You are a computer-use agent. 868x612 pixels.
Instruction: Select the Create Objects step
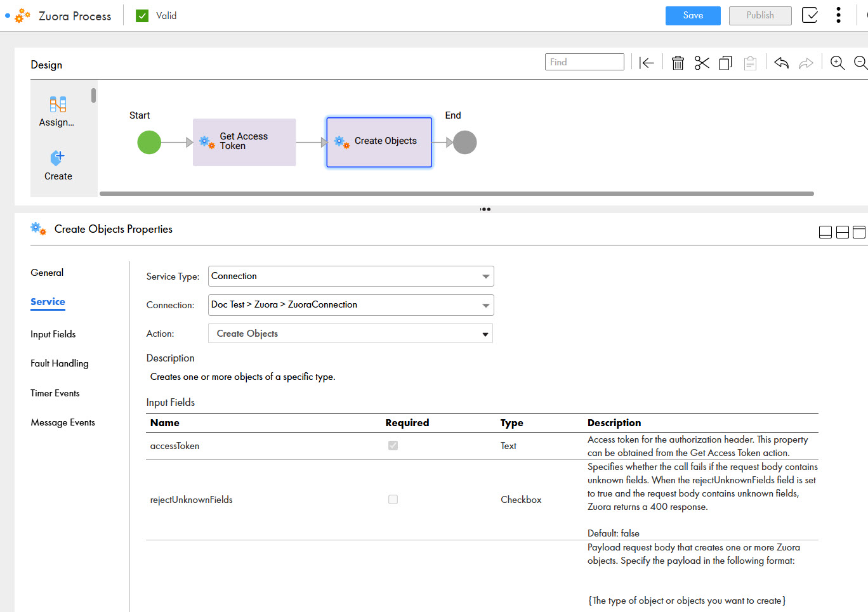click(379, 142)
